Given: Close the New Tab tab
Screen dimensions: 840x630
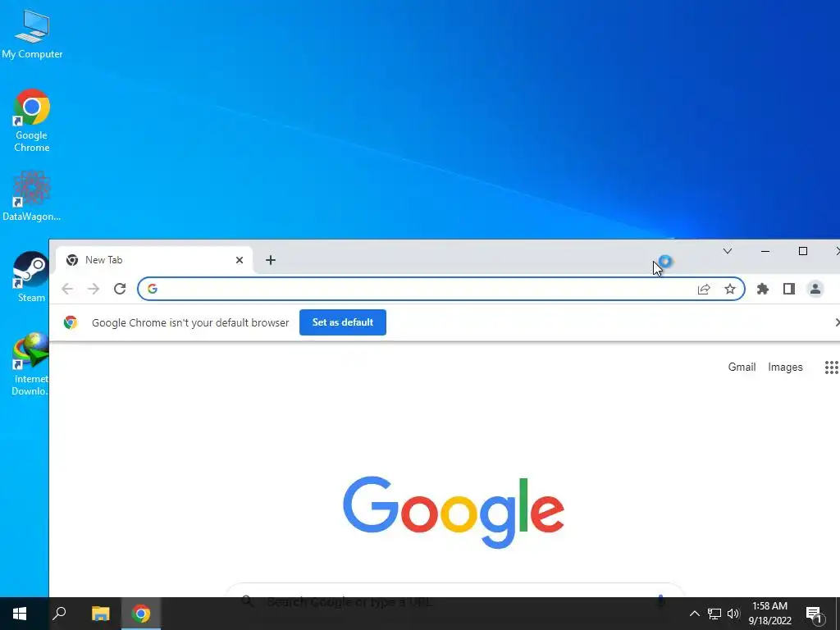Looking at the screenshot, I should pos(240,260).
